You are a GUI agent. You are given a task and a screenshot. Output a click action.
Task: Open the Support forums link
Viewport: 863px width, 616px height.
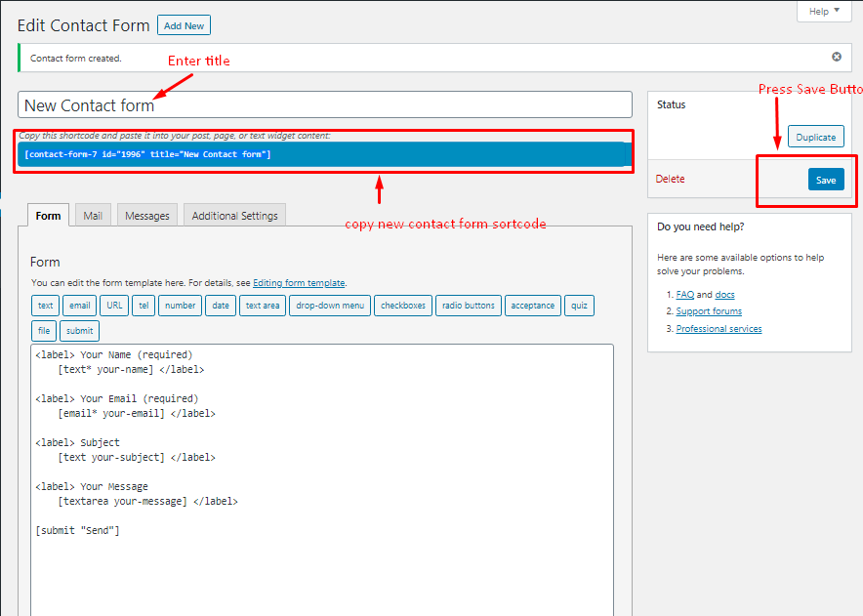tap(709, 311)
